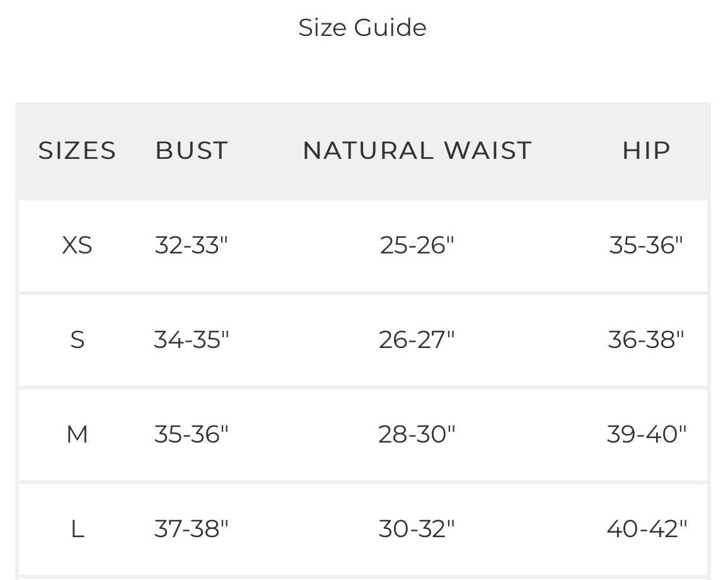
Task: Select the S size row label
Action: coord(78,340)
